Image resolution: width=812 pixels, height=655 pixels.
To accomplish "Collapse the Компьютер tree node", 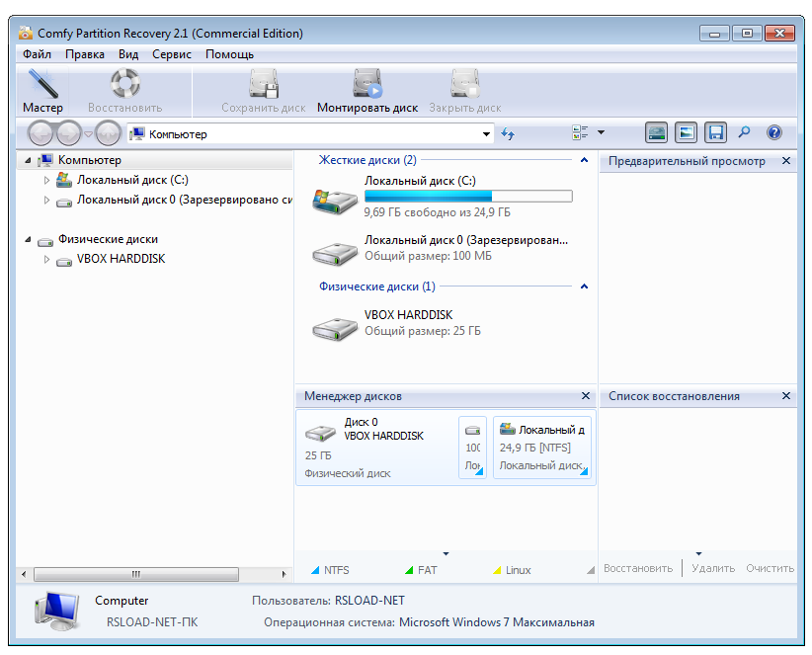I will pos(28,160).
